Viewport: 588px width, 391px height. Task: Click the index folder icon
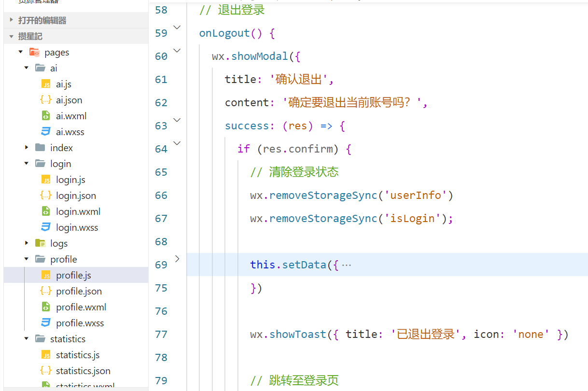point(40,148)
